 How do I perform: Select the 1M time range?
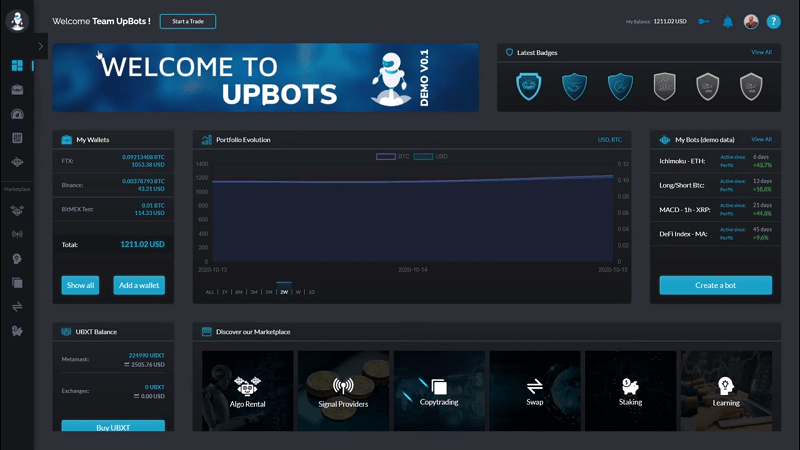[269, 292]
